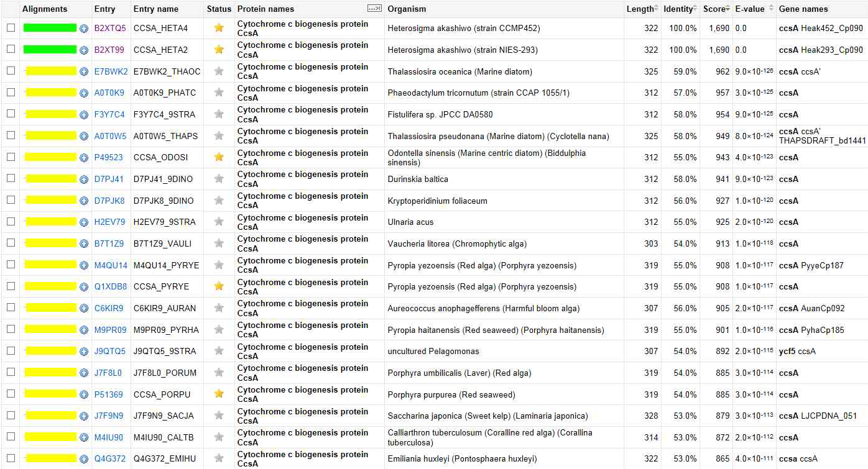The width and height of the screenshot is (868, 469).
Task: Click entry name CCSA_HETA4
Action: [x=160, y=28]
